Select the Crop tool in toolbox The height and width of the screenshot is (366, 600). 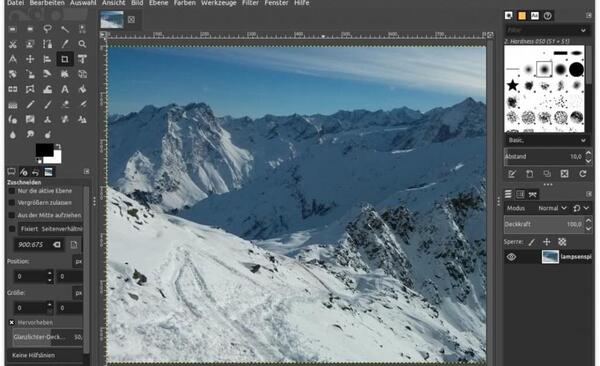(x=65, y=59)
